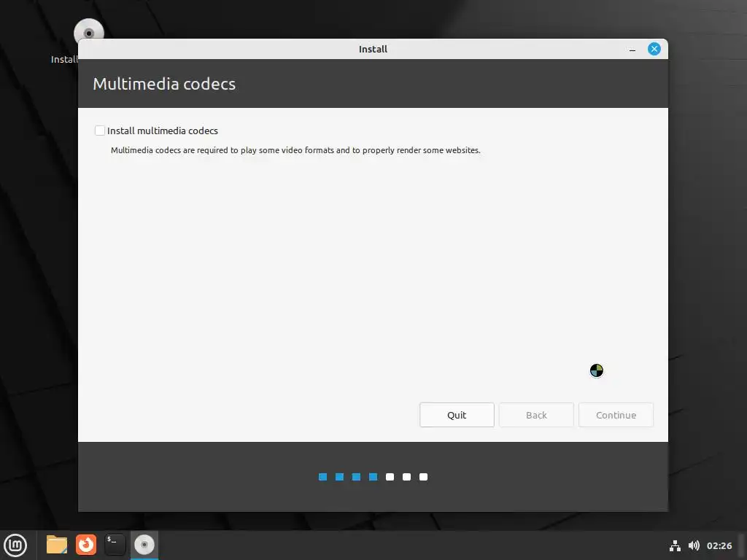This screenshot has height=560, width=747.
Task: Click the Multimedia codecs heading
Action: click(164, 84)
